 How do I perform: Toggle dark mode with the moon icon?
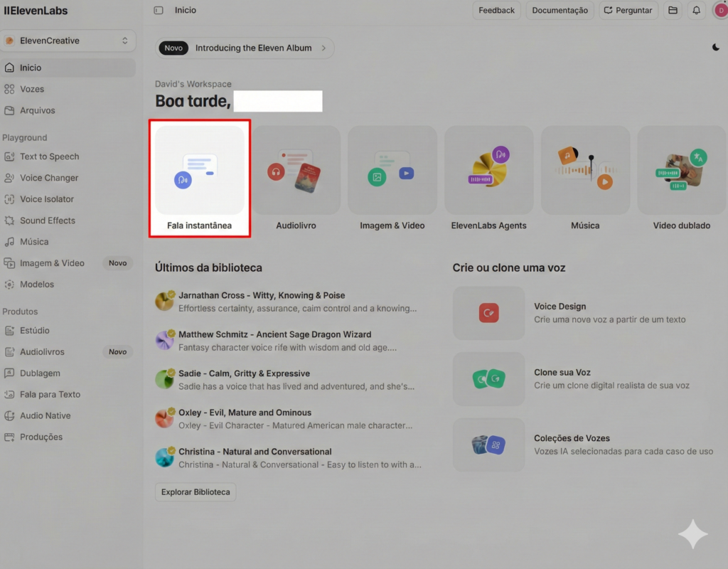click(715, 48)
